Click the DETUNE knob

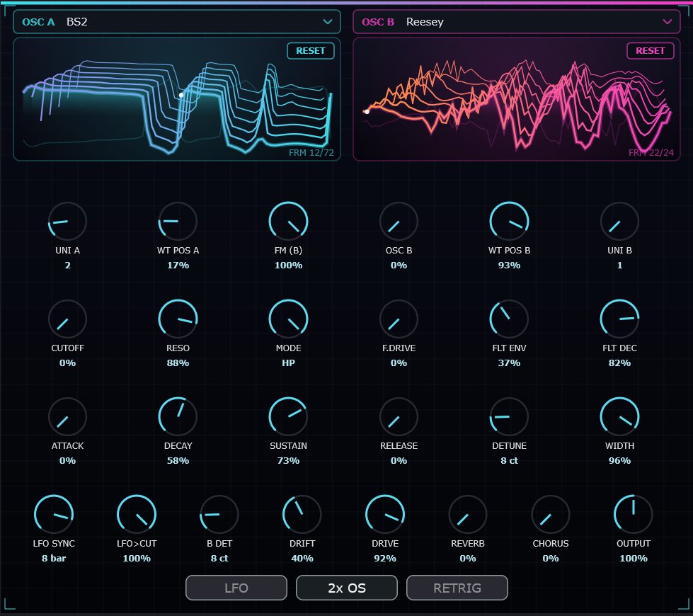[509, 417]
